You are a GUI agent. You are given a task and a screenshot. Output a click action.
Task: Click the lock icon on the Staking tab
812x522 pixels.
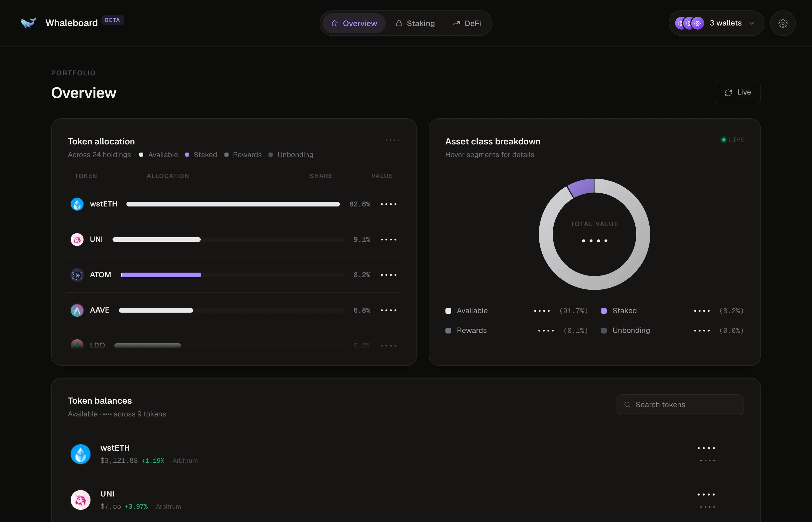tap(399, 23)
